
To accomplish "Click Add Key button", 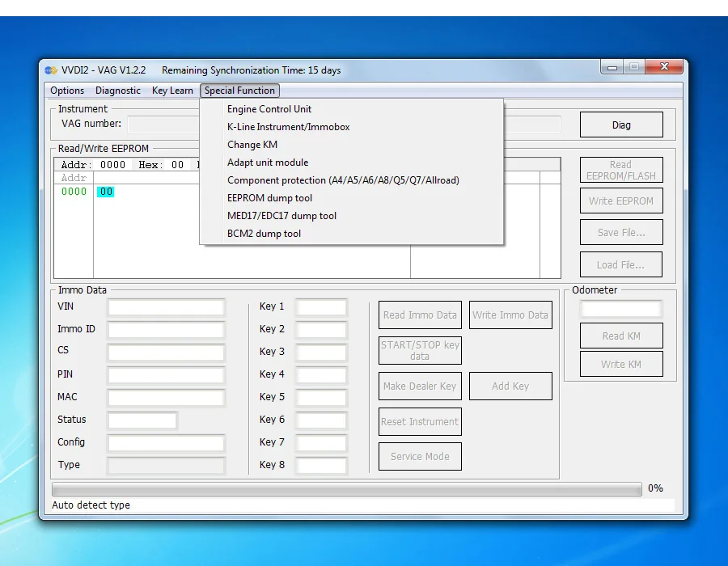I will (x=510, y=386).
